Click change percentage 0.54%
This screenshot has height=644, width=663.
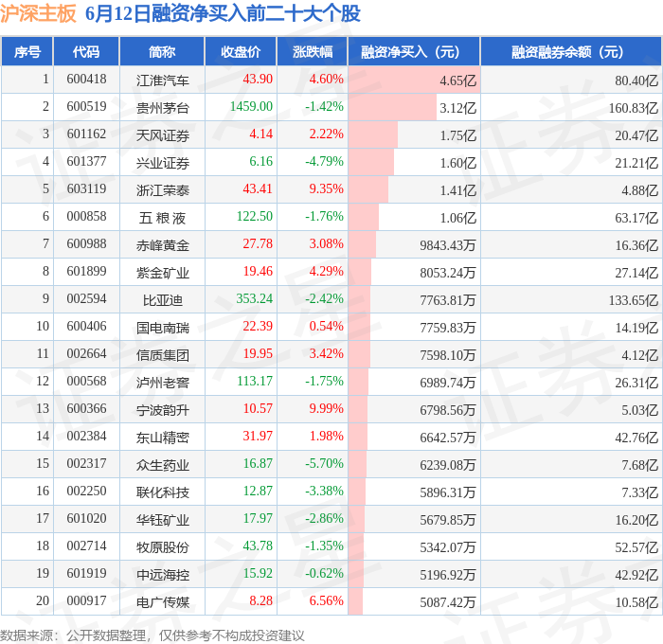point(326,327)
